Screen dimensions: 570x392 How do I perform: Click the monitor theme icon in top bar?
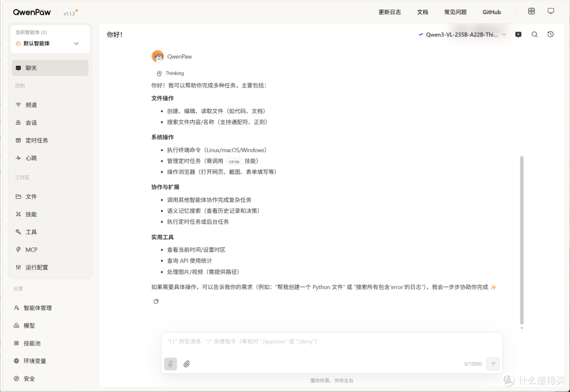tap(550, 11)
